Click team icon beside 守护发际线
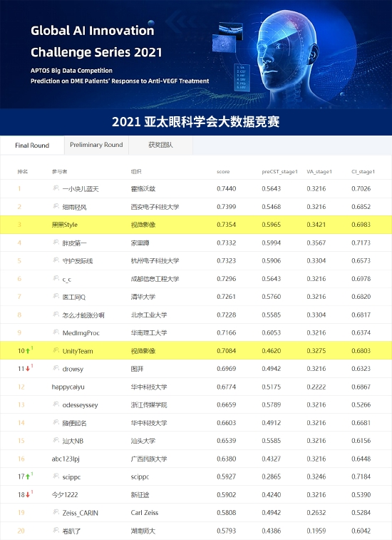Image resolution: width=392 pixels, height=540 pixels. tap(56, 260)
